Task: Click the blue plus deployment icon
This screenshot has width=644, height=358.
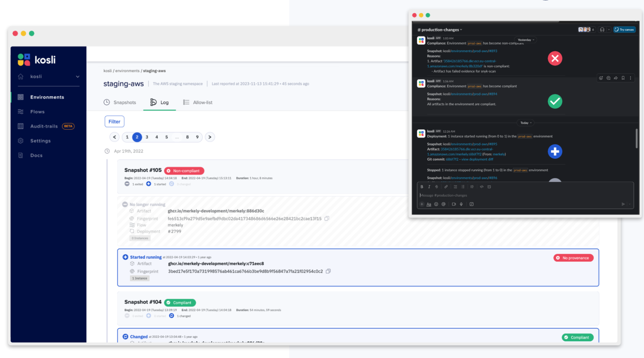Action: tap(555, 151)
